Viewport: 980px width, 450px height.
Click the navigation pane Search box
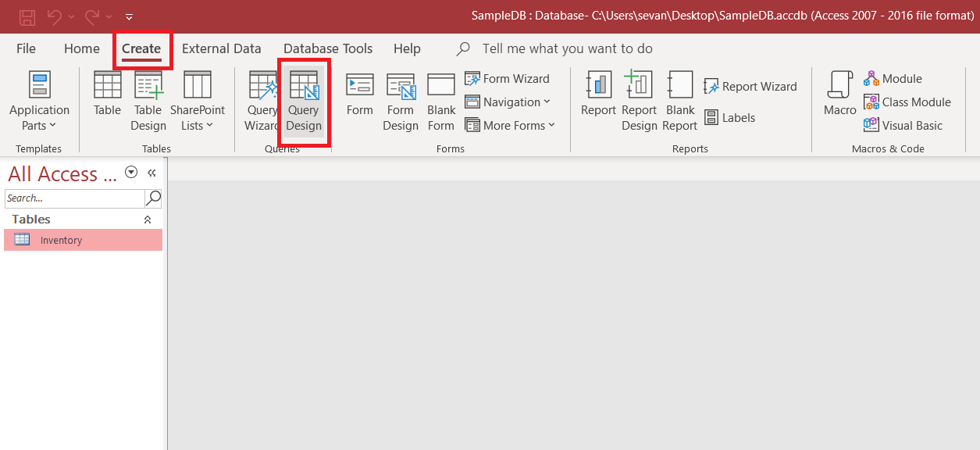click(74, 198)
